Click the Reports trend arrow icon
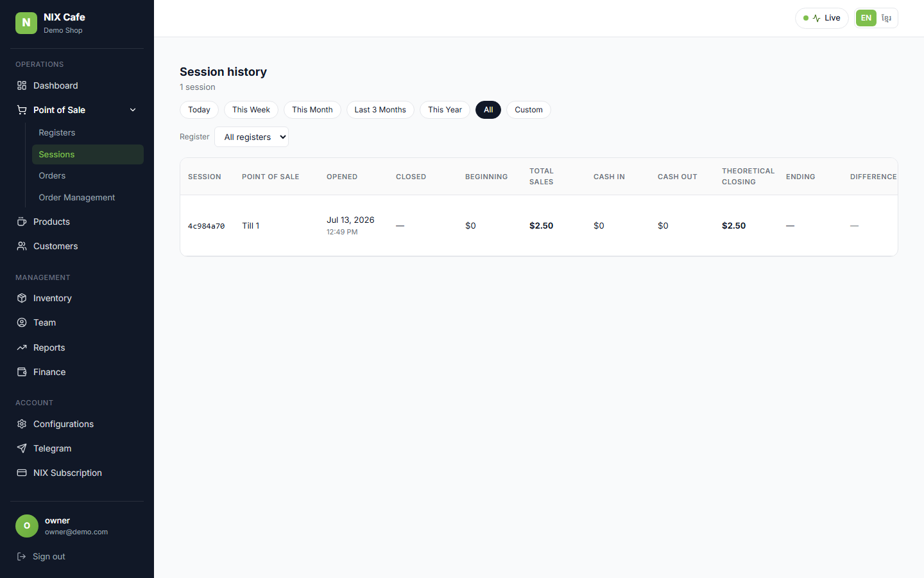924x578 pixels. 22,347
